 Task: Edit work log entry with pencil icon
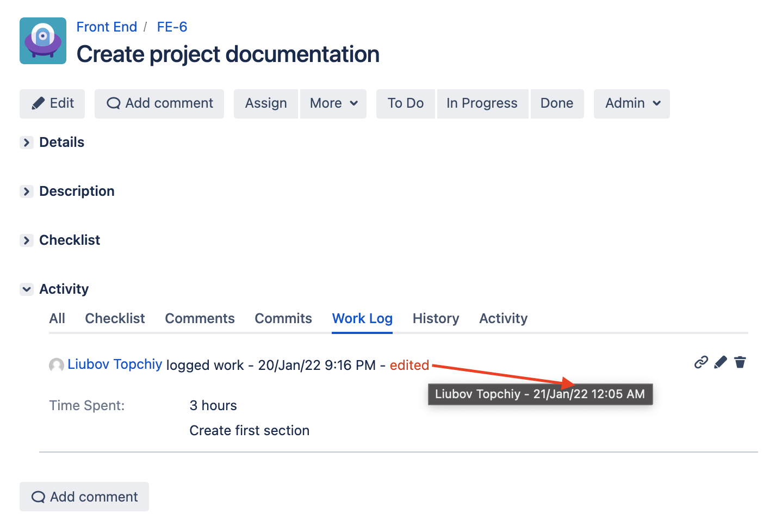[x=721, y=362]
